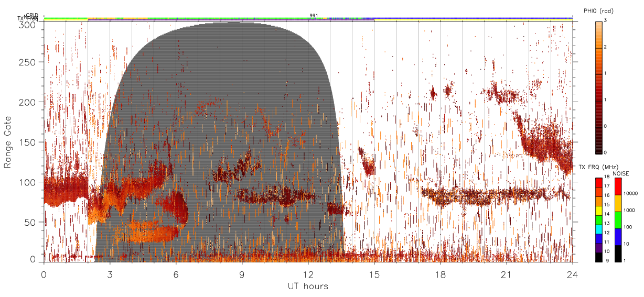Pick the blue TX FRQ swatch between 11 and 12

tap(598, 238)
